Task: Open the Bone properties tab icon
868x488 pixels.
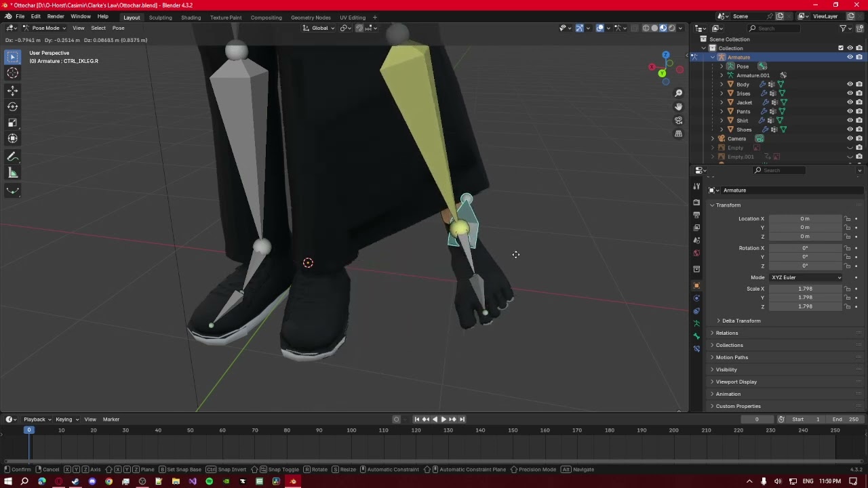Action: (696, 336)
